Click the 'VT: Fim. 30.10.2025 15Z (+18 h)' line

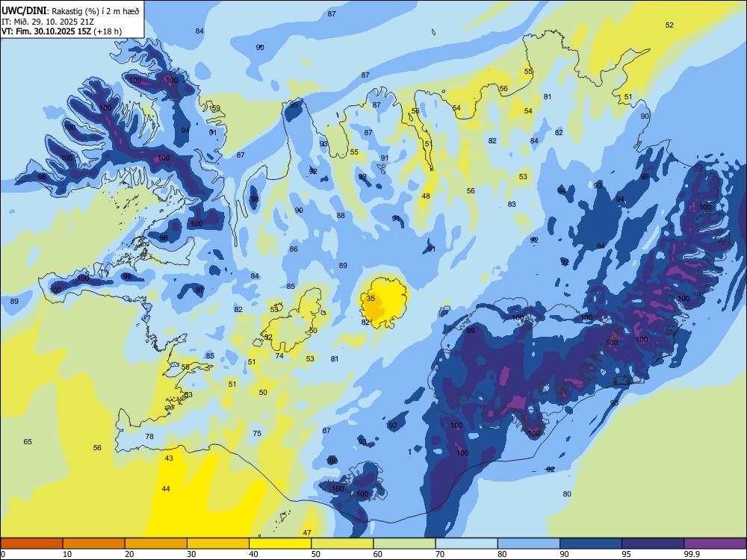(61, 31)
